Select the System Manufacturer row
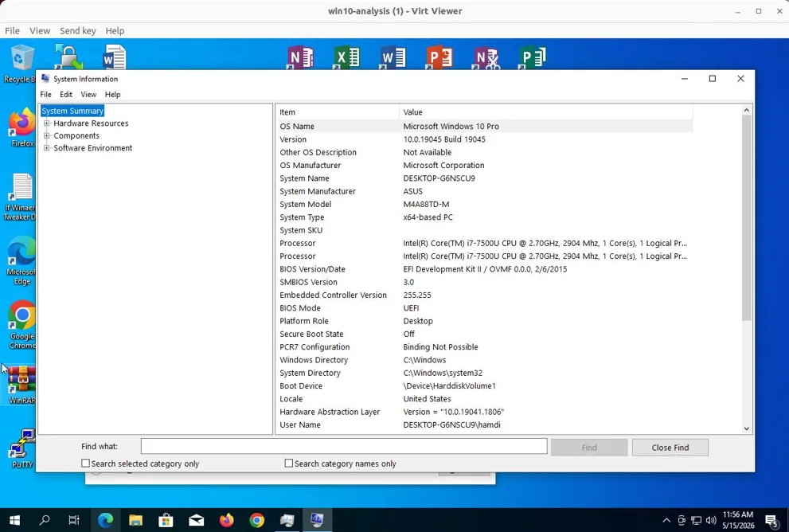789x532 pixels. (484, 191)
